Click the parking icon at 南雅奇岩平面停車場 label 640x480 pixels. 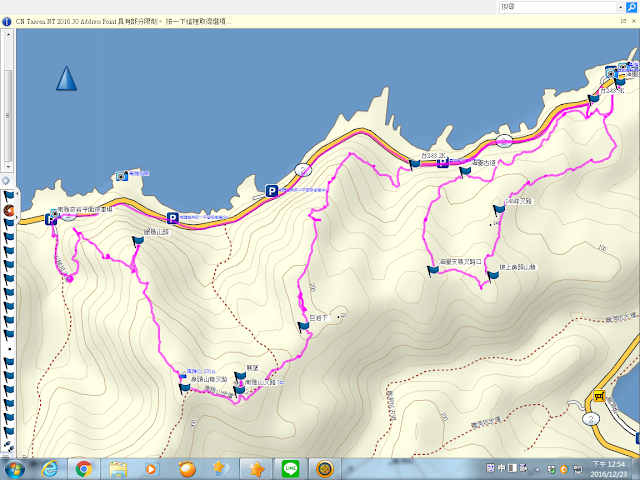coord(51,219)
